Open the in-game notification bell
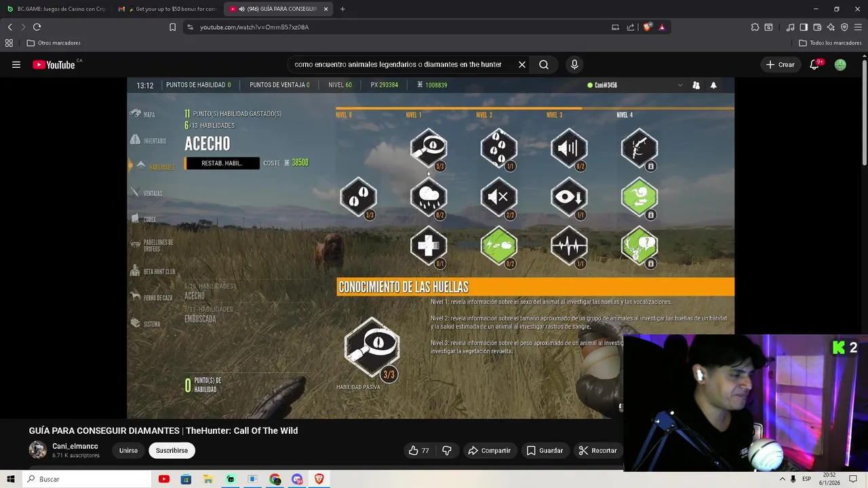 [x=713, y=85]
